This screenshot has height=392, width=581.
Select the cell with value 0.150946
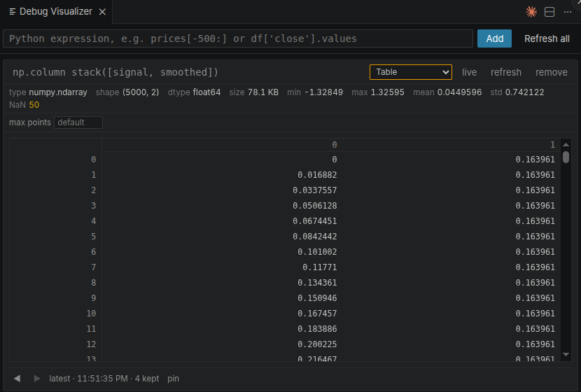click(x=317, y=298)
